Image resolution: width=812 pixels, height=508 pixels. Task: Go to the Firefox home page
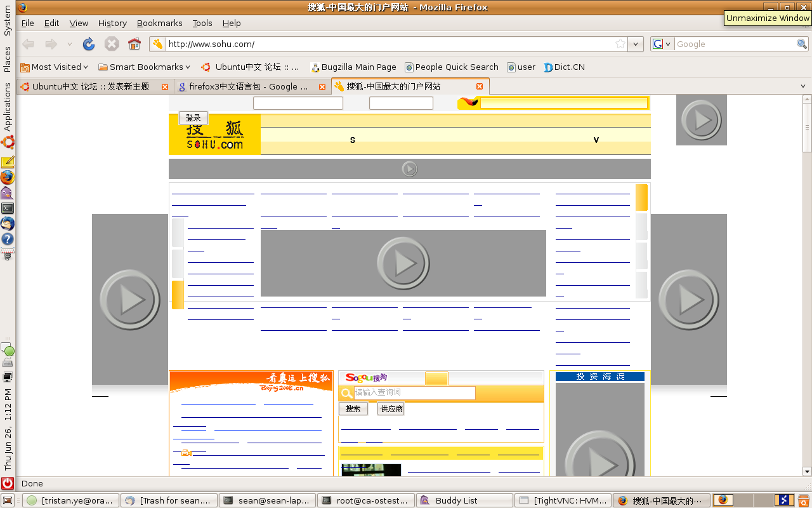[x=134, y=44]
